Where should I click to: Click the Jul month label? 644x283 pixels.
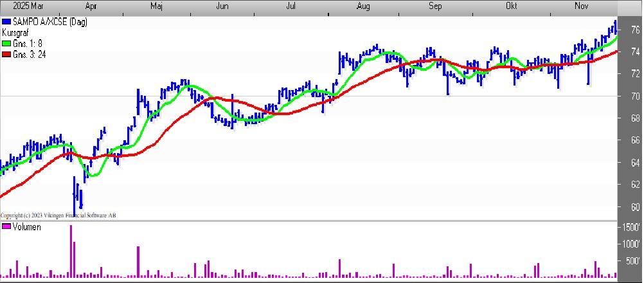(290, 6)
